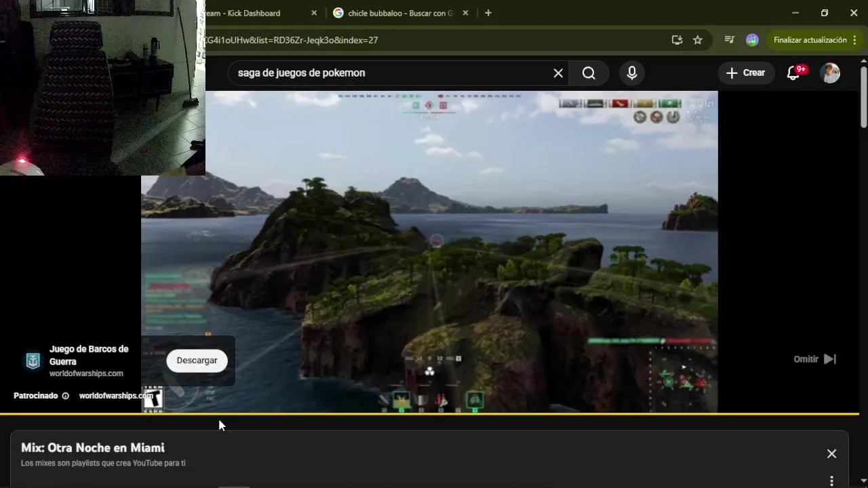Screen dimensions: 868x488
Task: Click the install app icon in address bar
Action: (677, 40)
